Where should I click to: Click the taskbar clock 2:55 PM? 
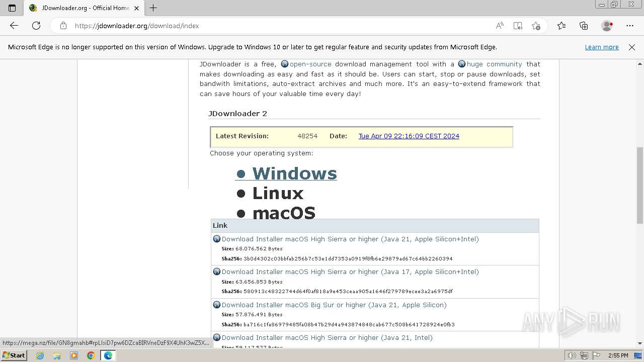pos(618,355)
